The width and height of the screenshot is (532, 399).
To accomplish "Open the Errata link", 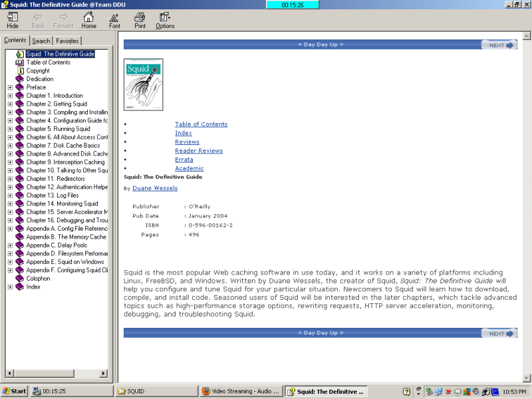I will click(x=184, y=160).
